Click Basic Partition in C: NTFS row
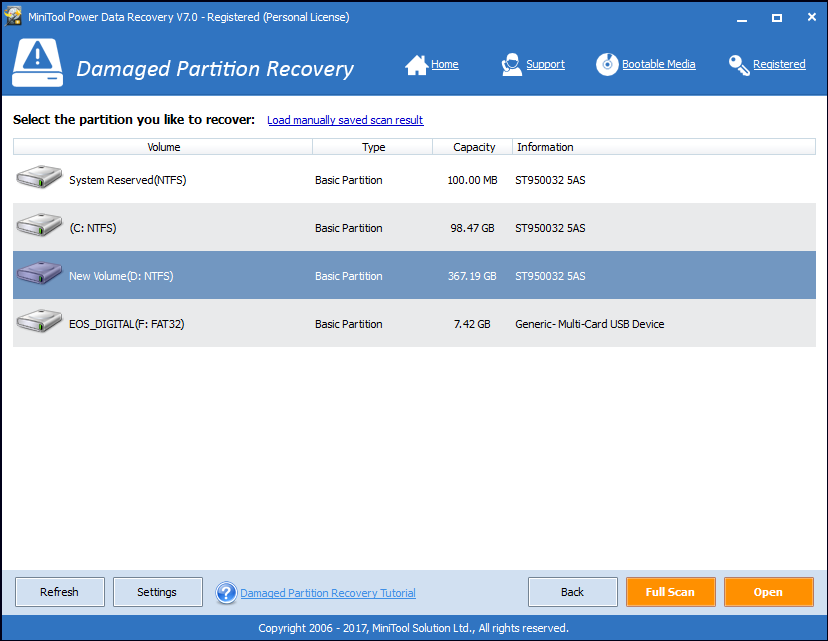The height and width of the screenshot is (641, 828). (349, 228)
